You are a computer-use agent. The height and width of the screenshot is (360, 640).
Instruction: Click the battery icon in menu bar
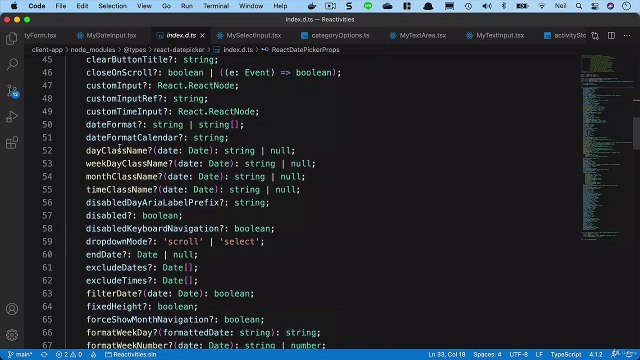point(522,6)
